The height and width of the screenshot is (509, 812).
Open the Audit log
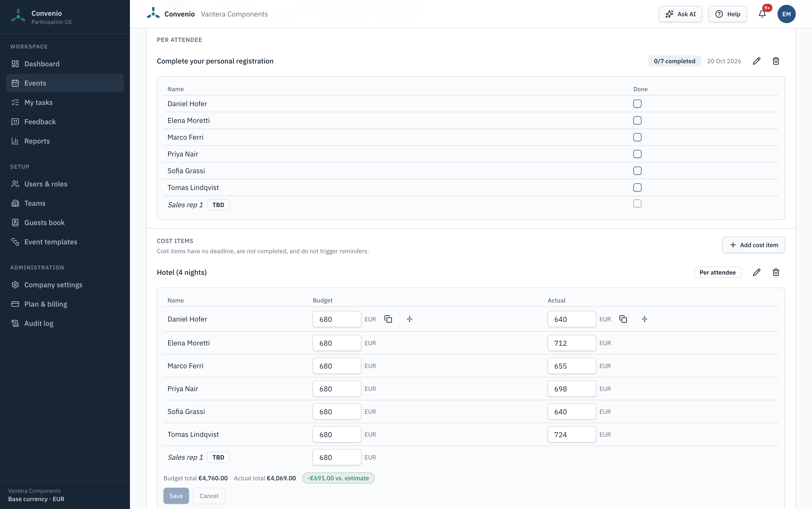[65, 324]
